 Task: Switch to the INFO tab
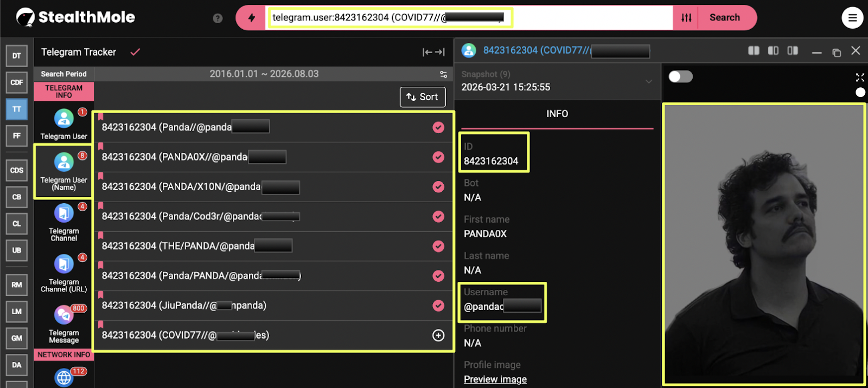tap(557, 114)
